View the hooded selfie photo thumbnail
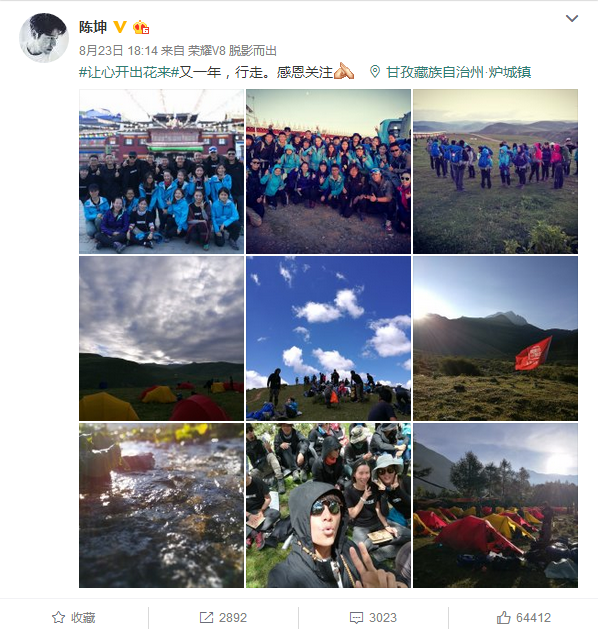Screen dimensions: 598x635 coord(328,505)
